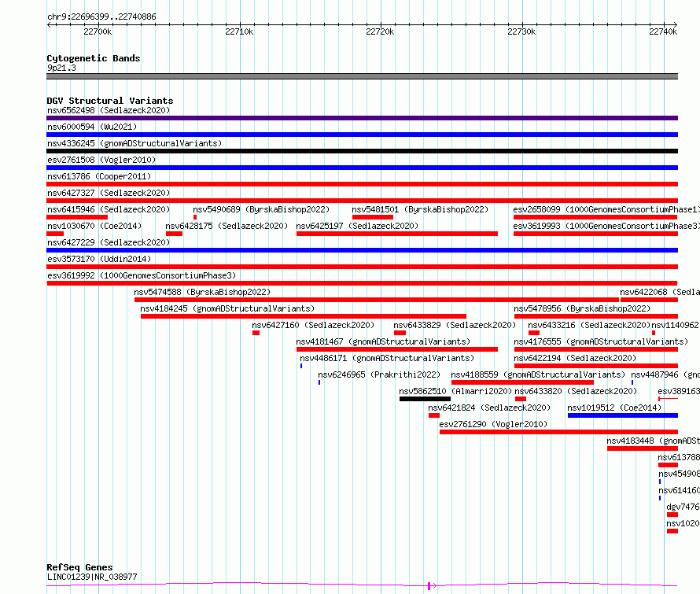Select nsv5474588 (ByrskaBishop2022) label

pyautogui.click(x=202, y=292)
